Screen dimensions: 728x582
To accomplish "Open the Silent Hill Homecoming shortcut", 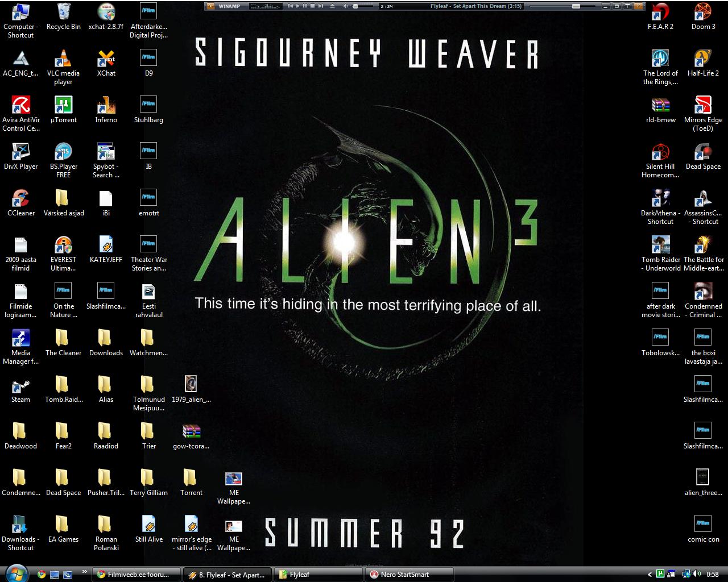I will 660,160.
